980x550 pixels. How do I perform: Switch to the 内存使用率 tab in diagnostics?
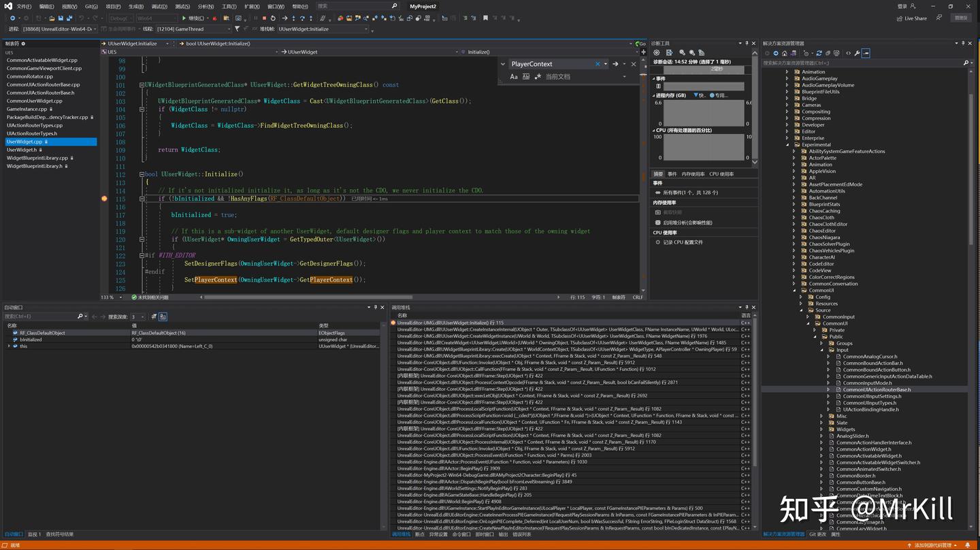(693, 174)
